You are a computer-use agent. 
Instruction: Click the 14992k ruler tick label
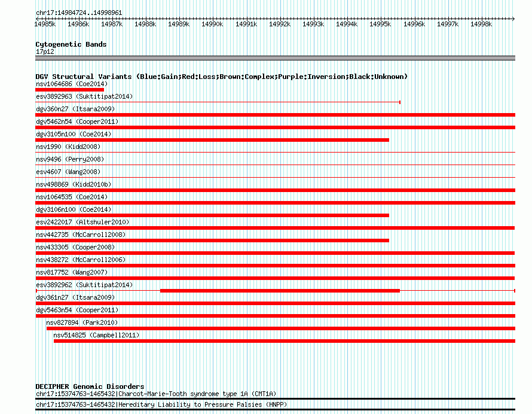280,24
